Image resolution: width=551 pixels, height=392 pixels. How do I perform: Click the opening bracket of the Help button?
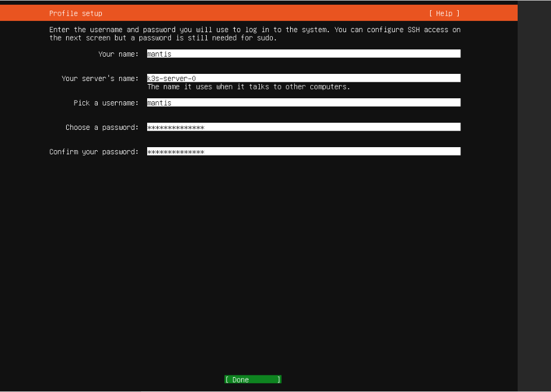click(431, 13)
